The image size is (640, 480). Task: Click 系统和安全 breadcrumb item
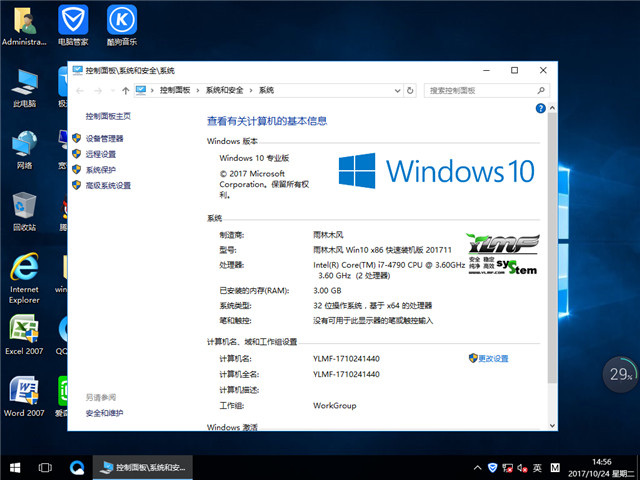(x=224, y=90)
